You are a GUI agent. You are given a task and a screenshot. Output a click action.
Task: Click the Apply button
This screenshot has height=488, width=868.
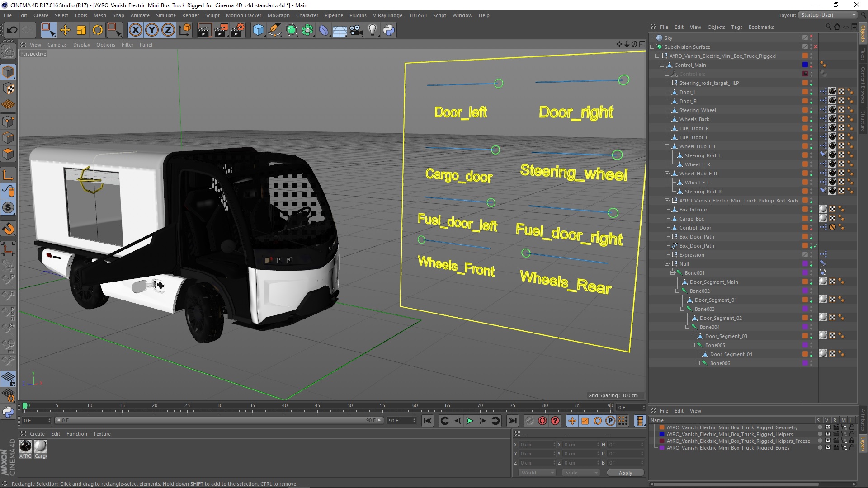coord(625,473)
